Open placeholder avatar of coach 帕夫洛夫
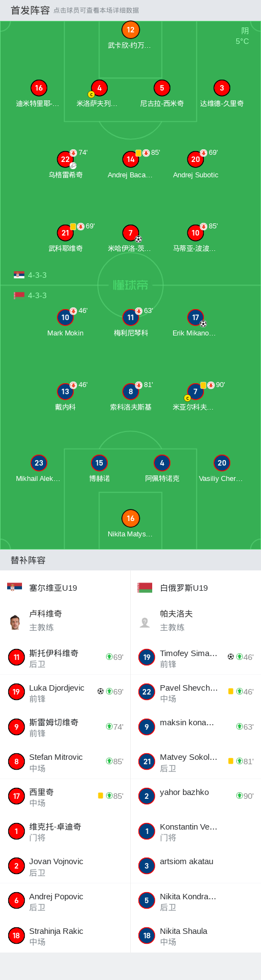The height and width of the screenshot is (980, 261). (145, 622)
